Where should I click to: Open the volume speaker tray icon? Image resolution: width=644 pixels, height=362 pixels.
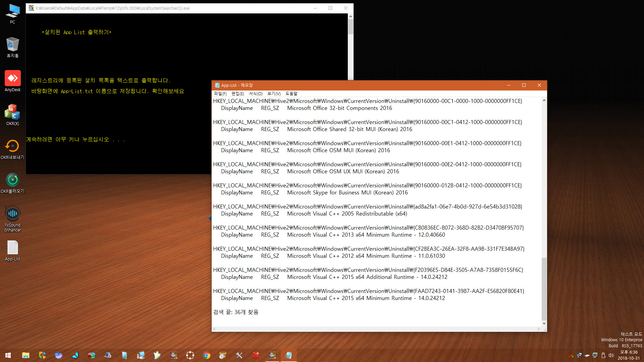point(611,355)
